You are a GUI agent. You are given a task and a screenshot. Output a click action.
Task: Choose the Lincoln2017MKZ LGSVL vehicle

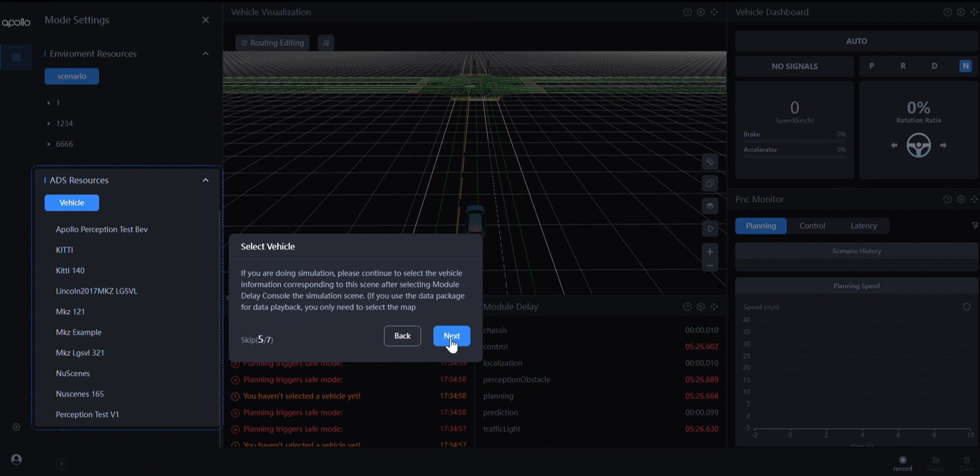tap(97, 291)
